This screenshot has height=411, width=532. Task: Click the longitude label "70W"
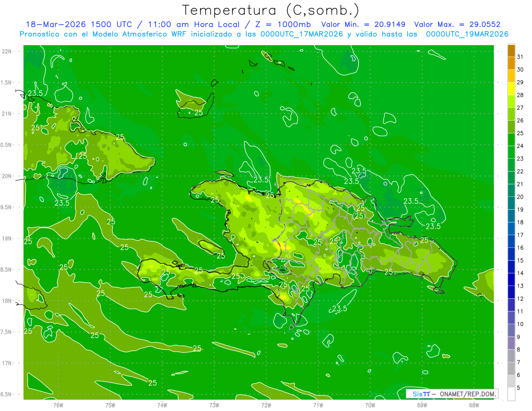coord(370,404)
